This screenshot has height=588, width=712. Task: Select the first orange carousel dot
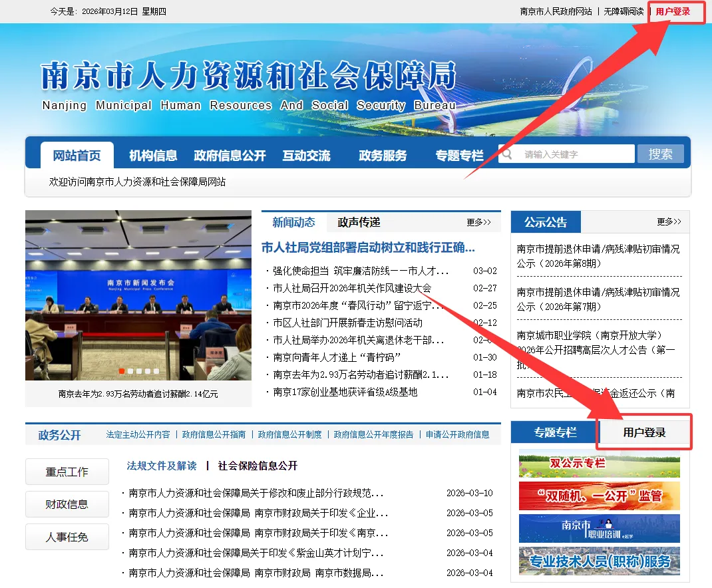point(122,371)
